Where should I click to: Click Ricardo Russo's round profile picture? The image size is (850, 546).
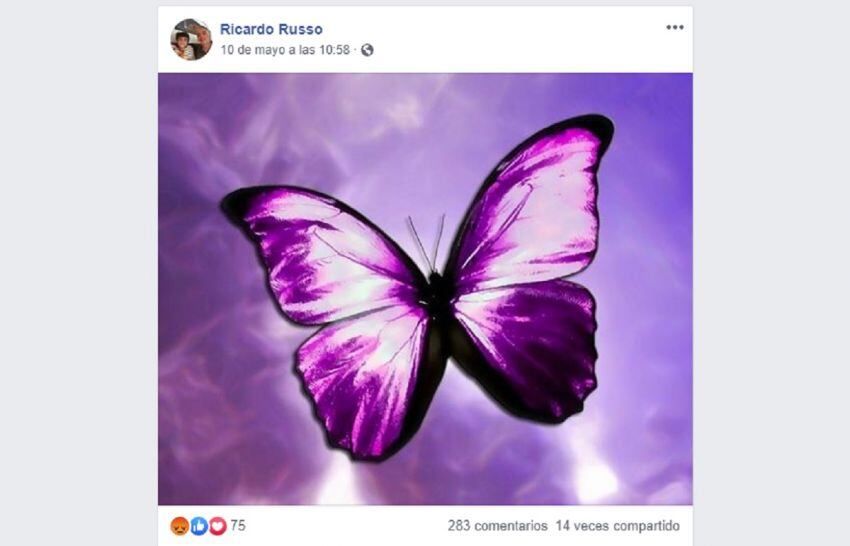[191, 39]
